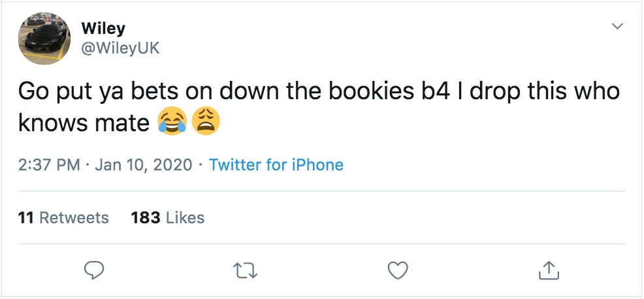Click the bold number 11 before Retweets

[x=25, y=217]
